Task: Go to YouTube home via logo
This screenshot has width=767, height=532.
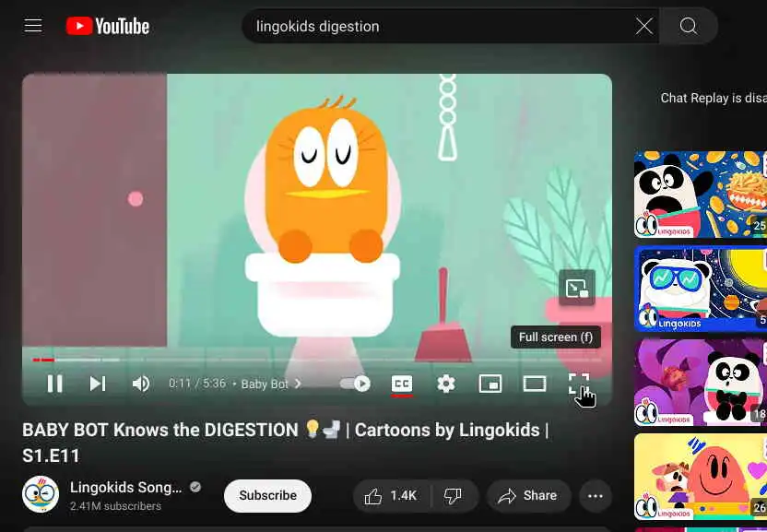Action: click(108, 26)
